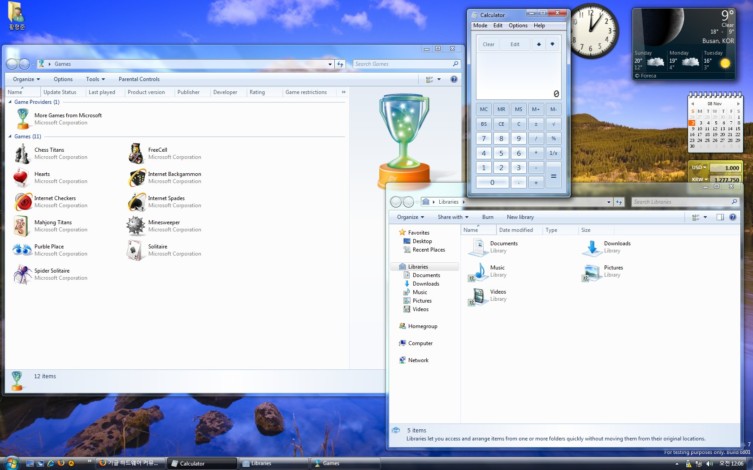The width and height of the screenshot is (753, 470).
Task: Click the back arrow in Libraries window
Action: pos(396,202)
